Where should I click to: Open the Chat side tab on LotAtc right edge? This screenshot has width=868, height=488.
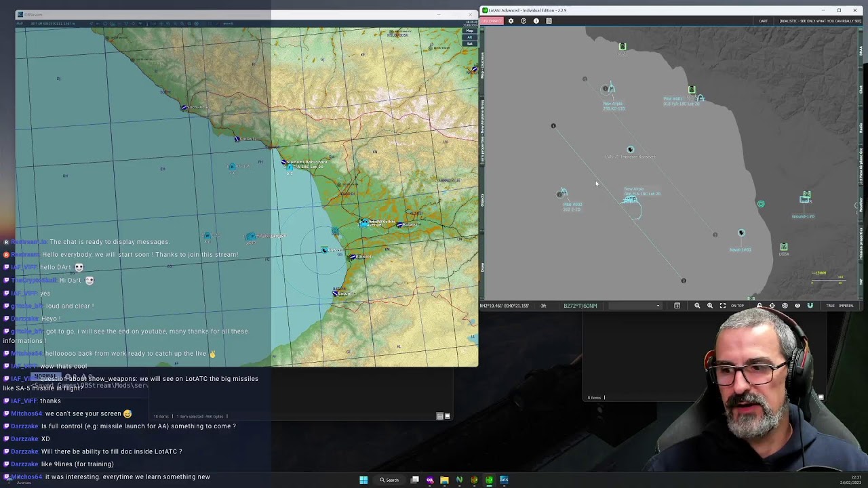[x=861, y=89]
